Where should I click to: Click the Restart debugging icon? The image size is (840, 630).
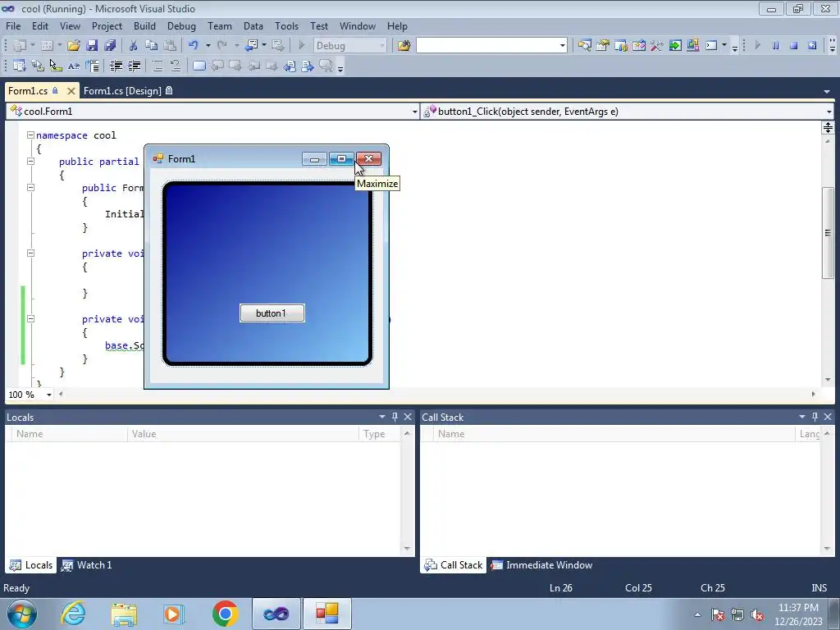812,46
